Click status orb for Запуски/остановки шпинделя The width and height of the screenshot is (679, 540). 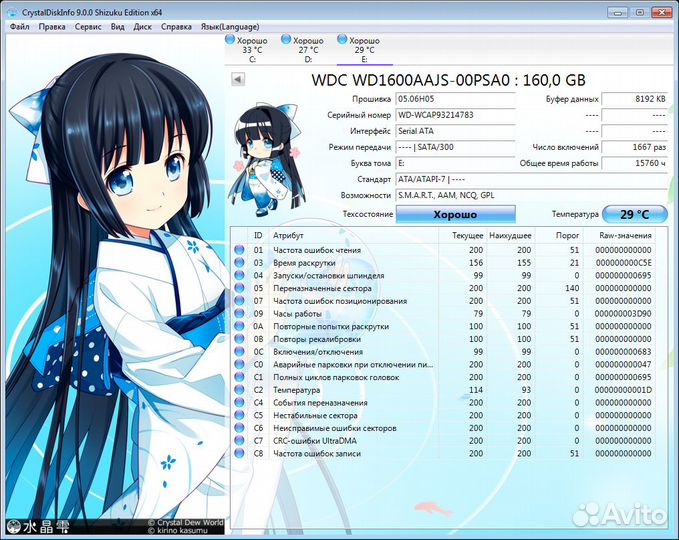click(239, 275)
